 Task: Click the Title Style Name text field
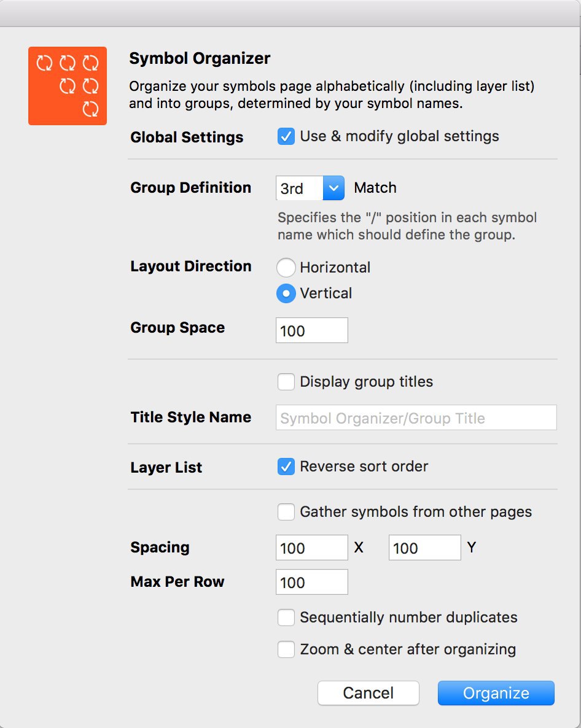tap(416, 417)
